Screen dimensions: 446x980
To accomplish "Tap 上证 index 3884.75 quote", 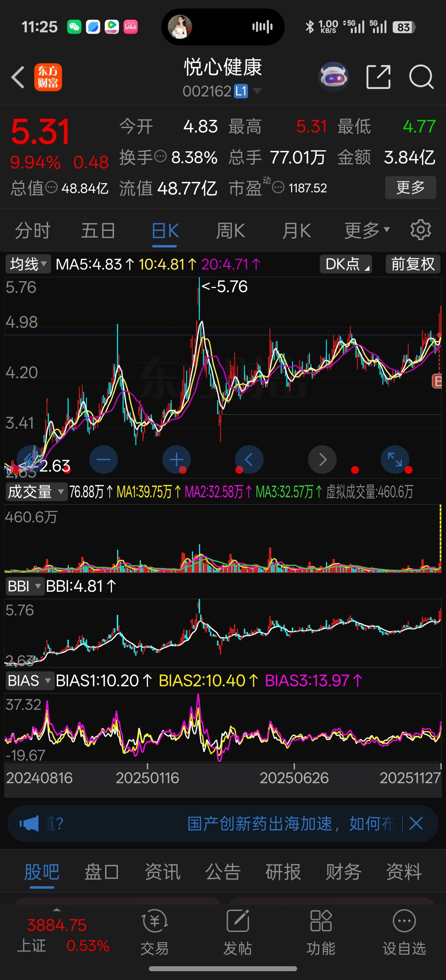I will (x=57, y=925).
